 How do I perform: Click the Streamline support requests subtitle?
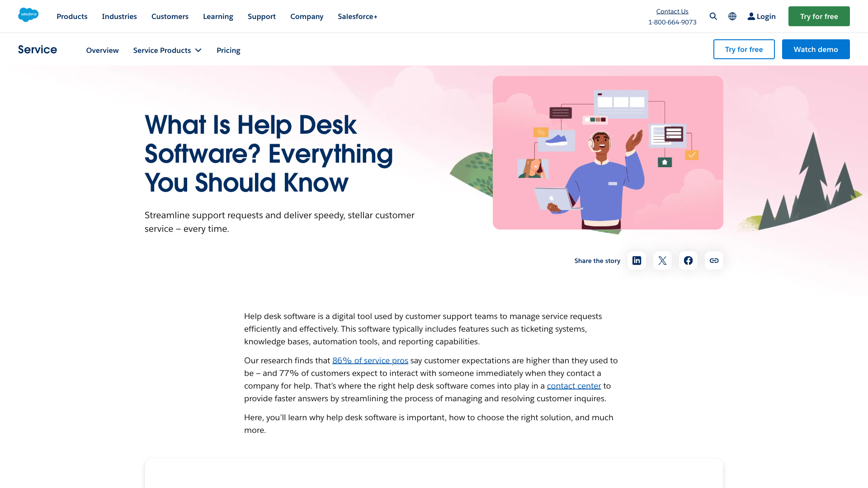point(279,222)
